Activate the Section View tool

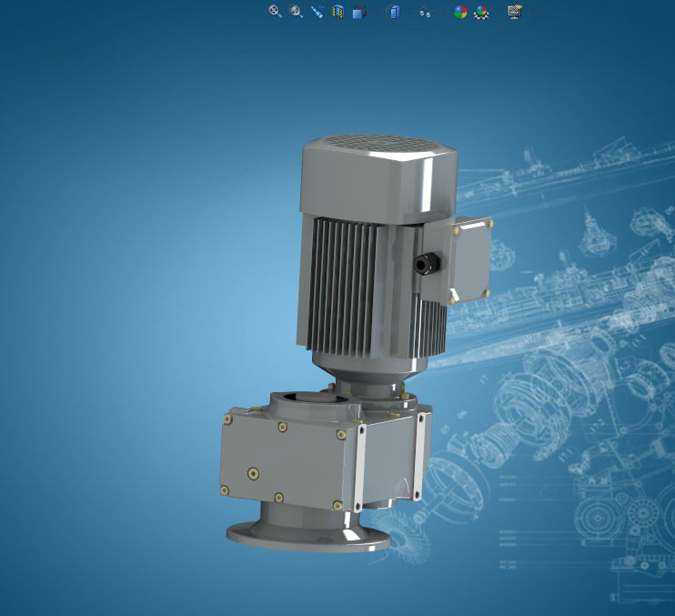338,12
